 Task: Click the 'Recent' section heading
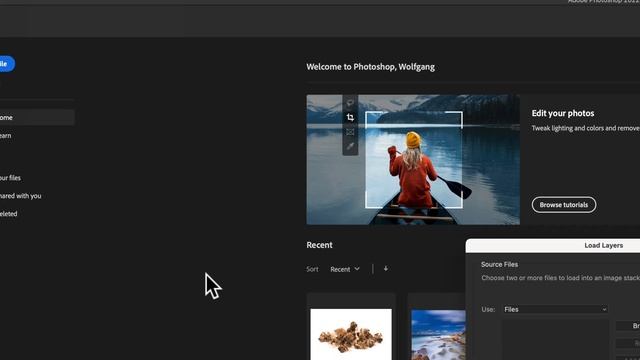coord(319,245)
